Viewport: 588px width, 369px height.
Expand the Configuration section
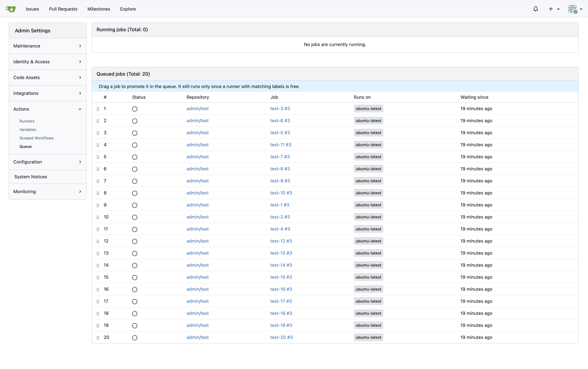click(x=47, y=162)
